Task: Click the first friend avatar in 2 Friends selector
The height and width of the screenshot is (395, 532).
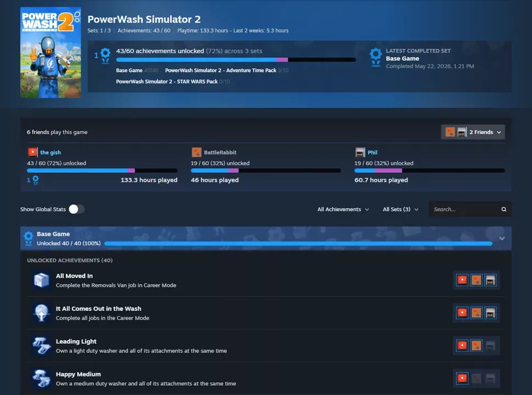Action: click(x=450, y=132)
